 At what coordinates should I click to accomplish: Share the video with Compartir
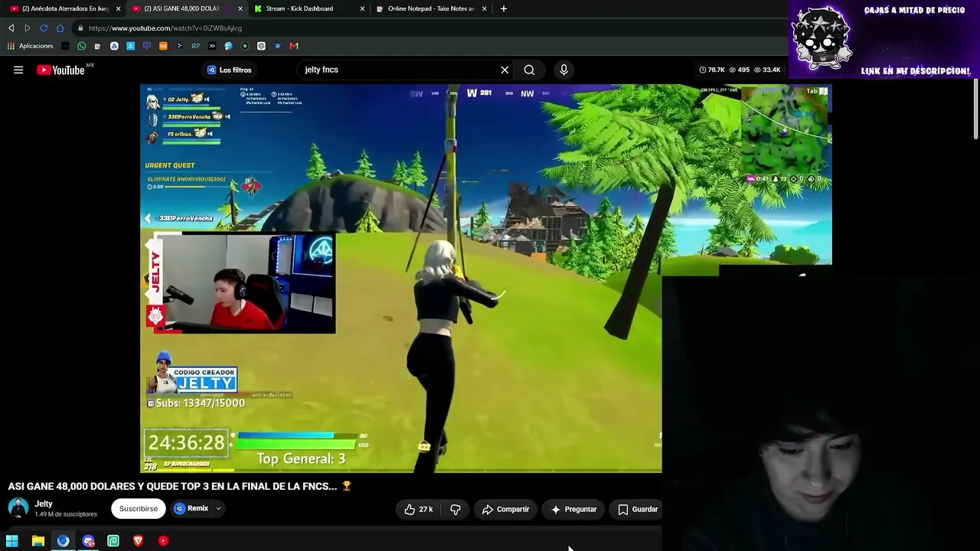(506, 509)
